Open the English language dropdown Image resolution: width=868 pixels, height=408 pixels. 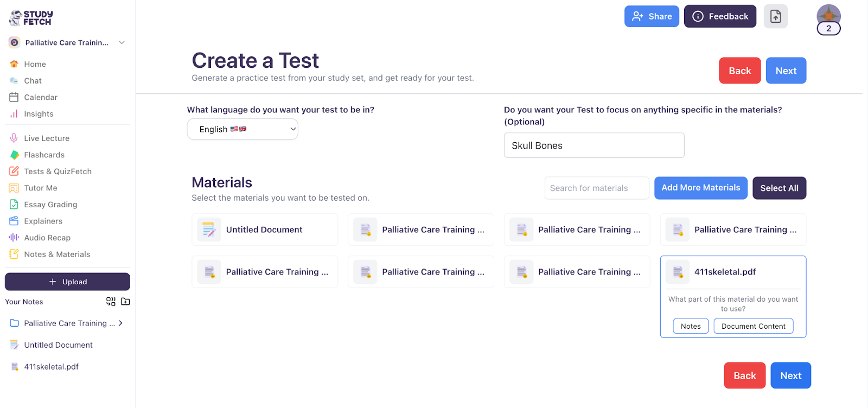click(242, 129)
